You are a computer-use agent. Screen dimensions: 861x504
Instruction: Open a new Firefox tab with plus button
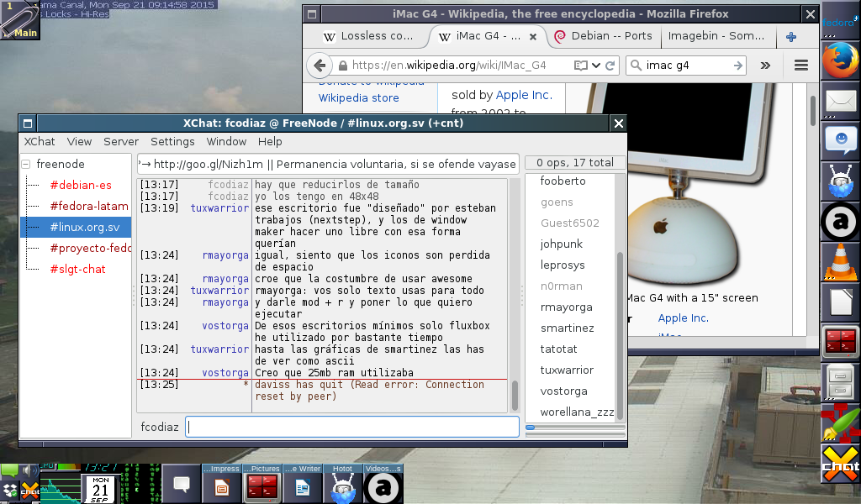point(791,37)
